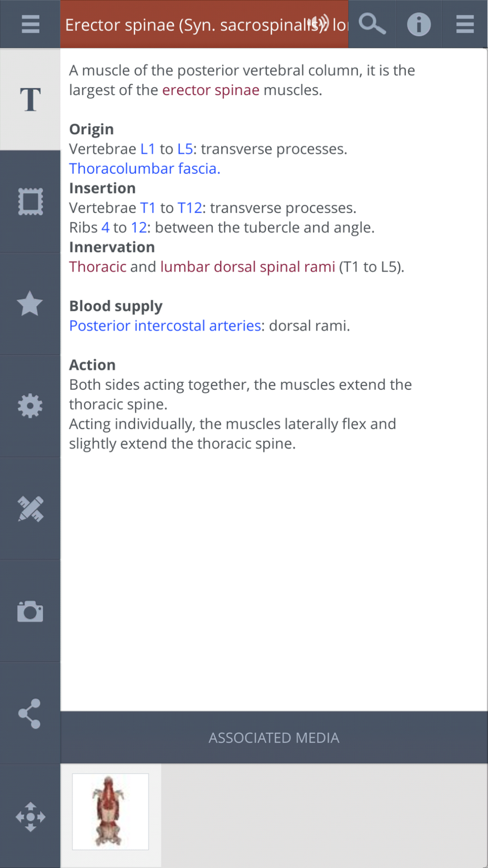Open favorites star icon
488x868 pixels.
coord(30,304)
